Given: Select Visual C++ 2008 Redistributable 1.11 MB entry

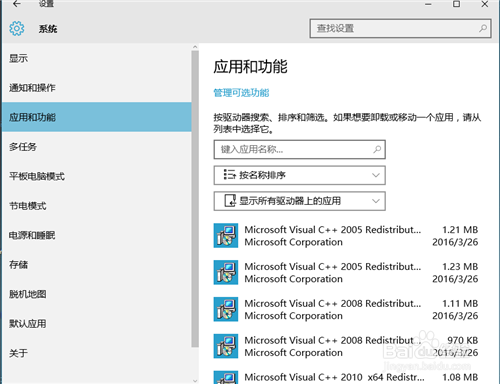Looking at the screenshot, I should pyautogui.click(x=347, y=309).
